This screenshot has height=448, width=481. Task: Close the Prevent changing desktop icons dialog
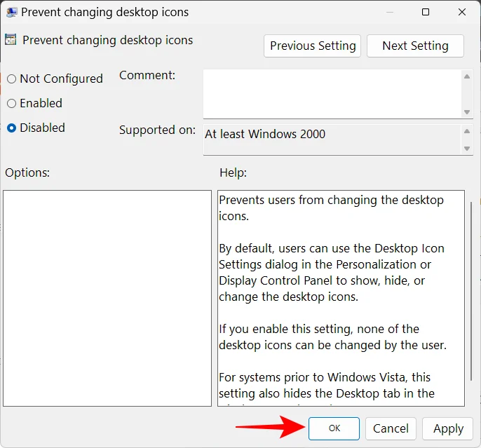point(462,12)
